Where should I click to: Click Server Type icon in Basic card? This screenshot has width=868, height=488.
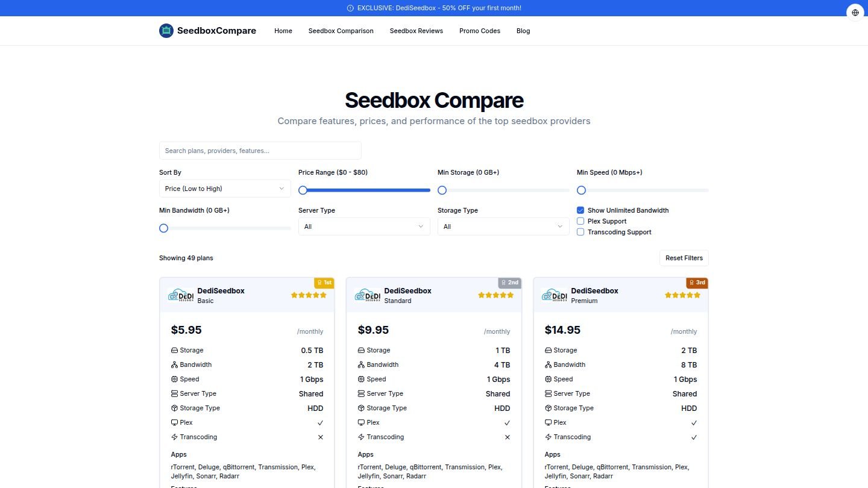174,393
